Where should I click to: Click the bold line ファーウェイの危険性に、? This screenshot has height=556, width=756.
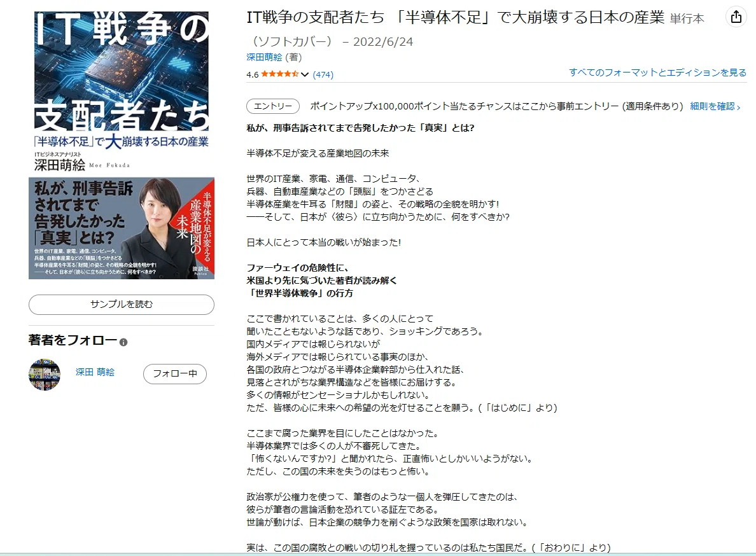(x=297, y=268)
